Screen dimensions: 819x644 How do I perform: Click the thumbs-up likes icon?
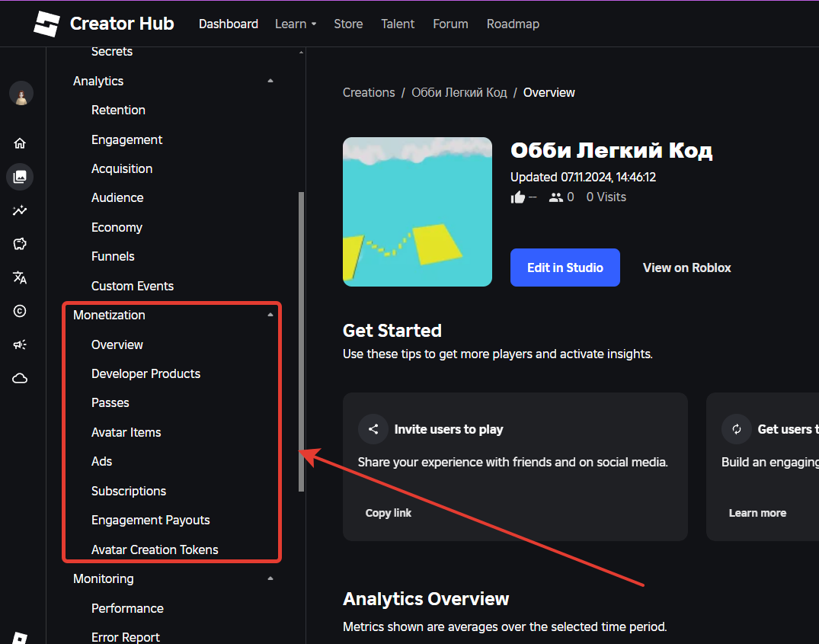(x=517, y=197)
